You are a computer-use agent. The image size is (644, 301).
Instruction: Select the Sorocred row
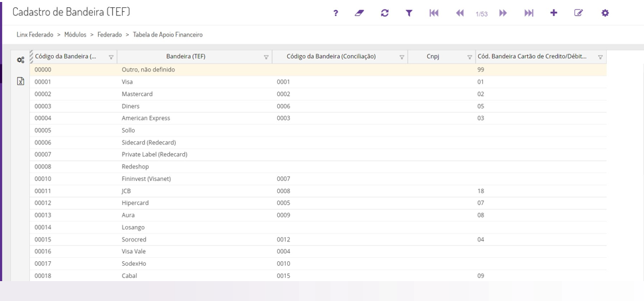click(x=318, y=239)
